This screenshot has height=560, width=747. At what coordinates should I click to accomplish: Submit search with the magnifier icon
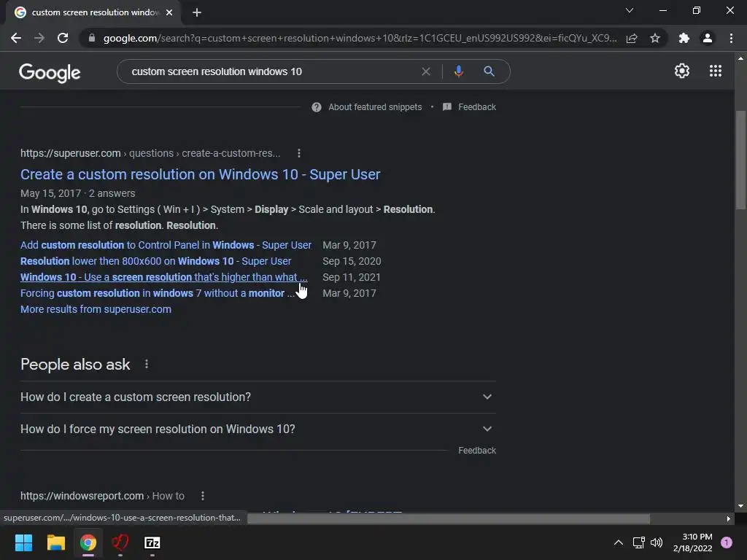(489, 71)
